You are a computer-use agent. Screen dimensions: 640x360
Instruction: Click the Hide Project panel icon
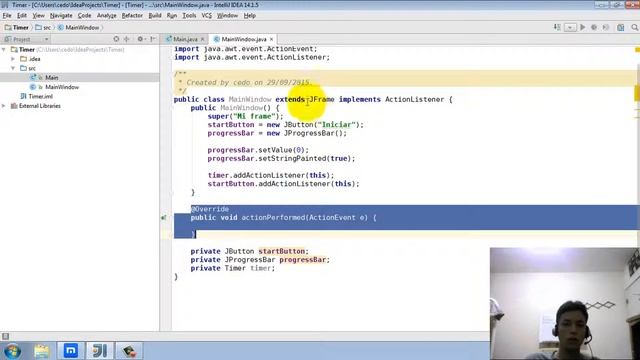[153, 39]
